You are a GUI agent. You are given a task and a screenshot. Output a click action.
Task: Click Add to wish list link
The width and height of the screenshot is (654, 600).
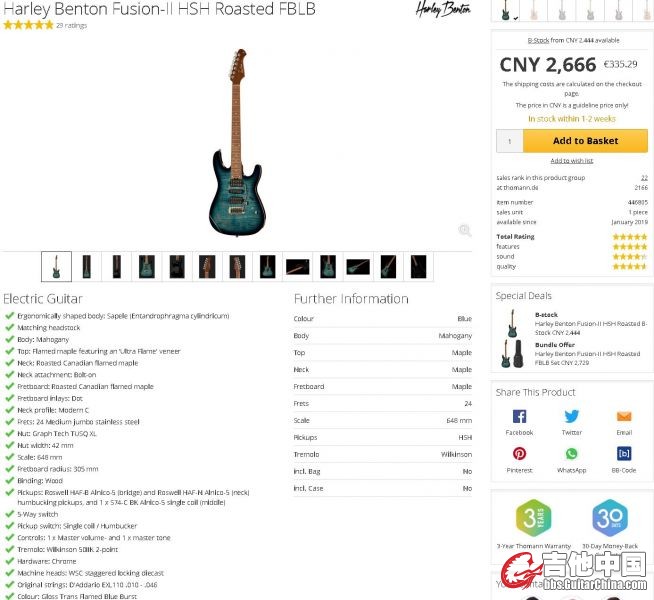point(571,161)
